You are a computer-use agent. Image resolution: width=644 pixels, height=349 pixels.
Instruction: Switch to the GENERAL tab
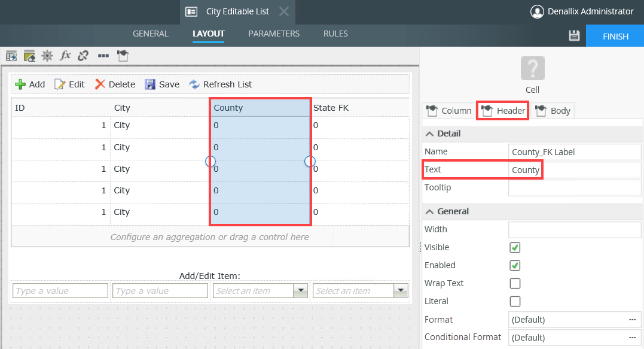point(150,34)
